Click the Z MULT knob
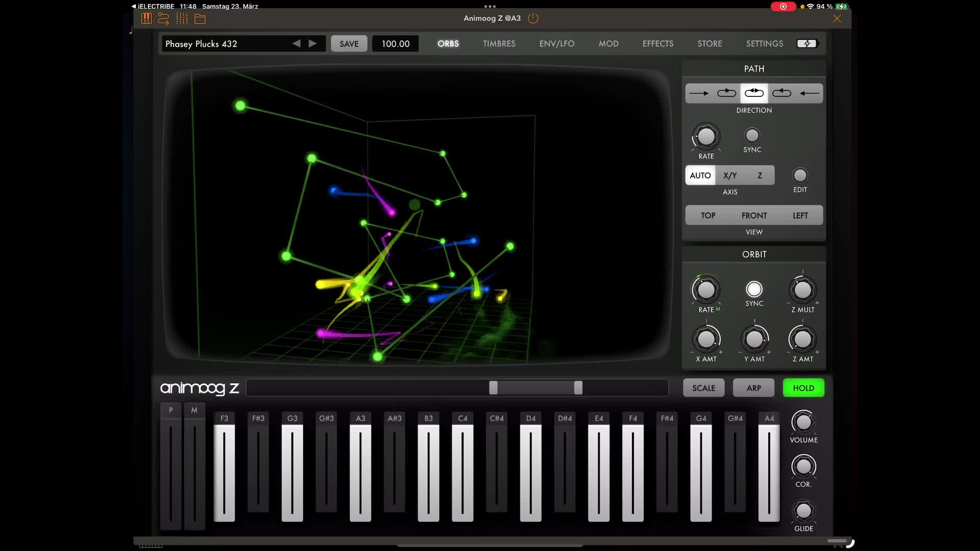 tap(802, 290)
